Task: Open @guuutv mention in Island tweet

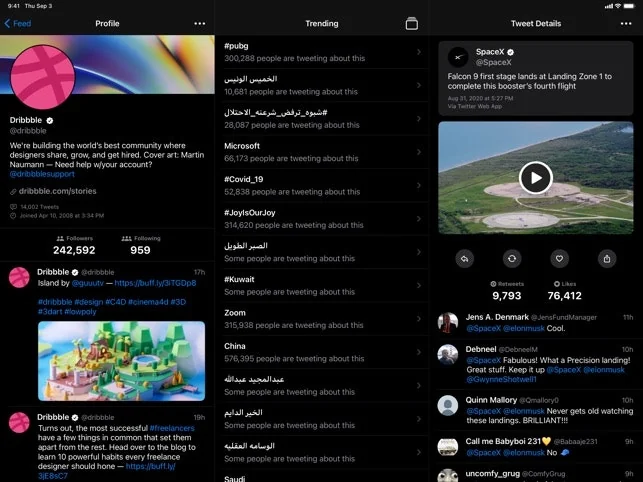Action: click(x=87, y=283)
